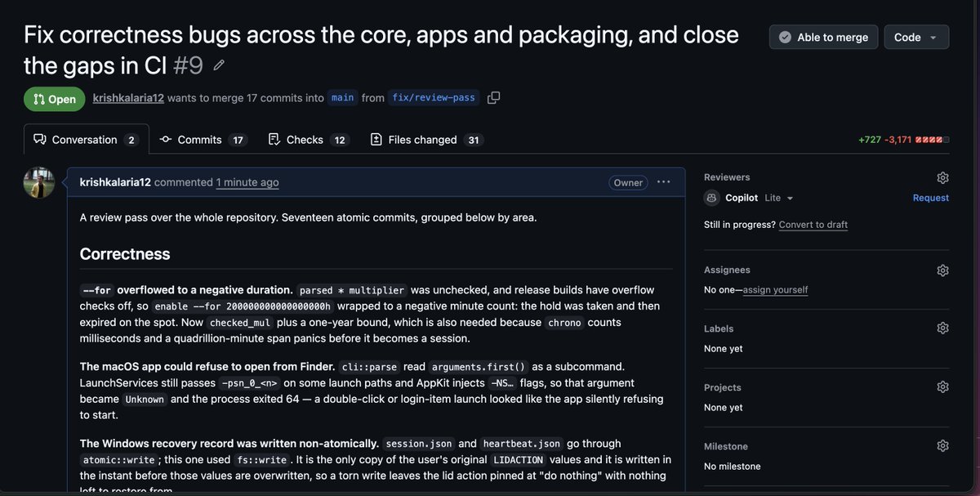
Task: Expand the Copilot Lite model dropdown
Action: tap(779, 198)
